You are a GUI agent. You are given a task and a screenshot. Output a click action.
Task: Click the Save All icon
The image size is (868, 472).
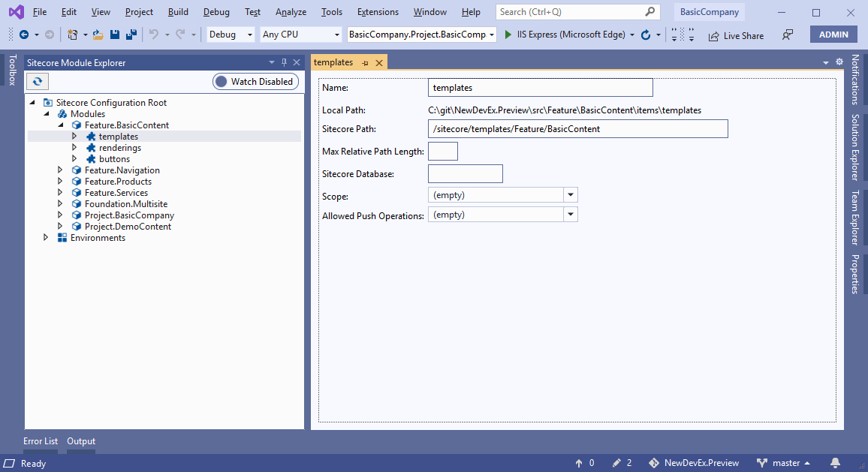(x=131, y=35)
